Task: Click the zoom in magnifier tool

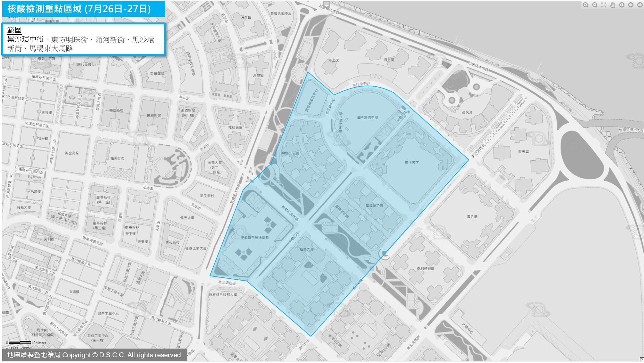Action: [x=586, y=5]
